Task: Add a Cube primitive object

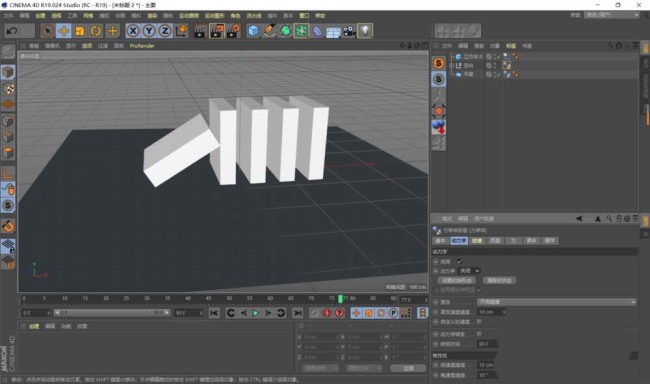Action: coord(253,31)
